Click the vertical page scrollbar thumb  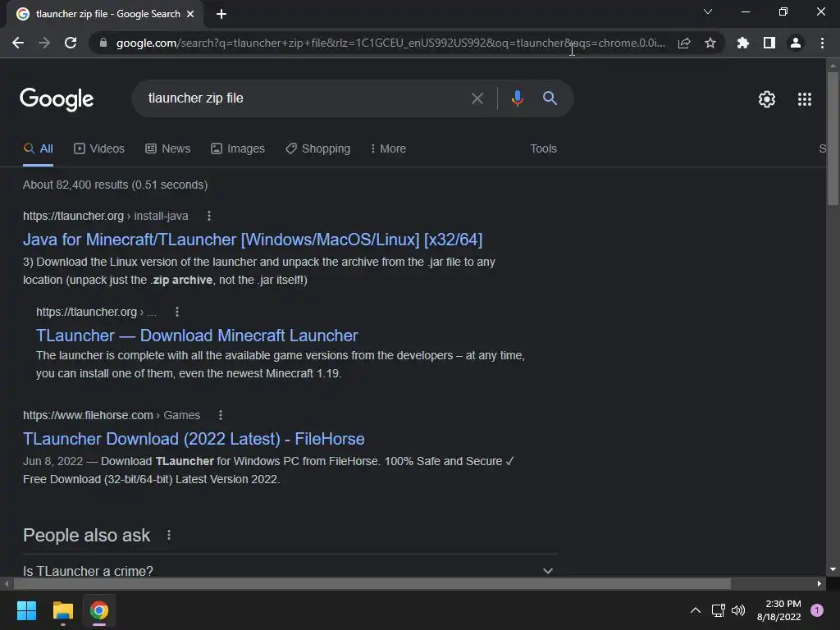833,138
